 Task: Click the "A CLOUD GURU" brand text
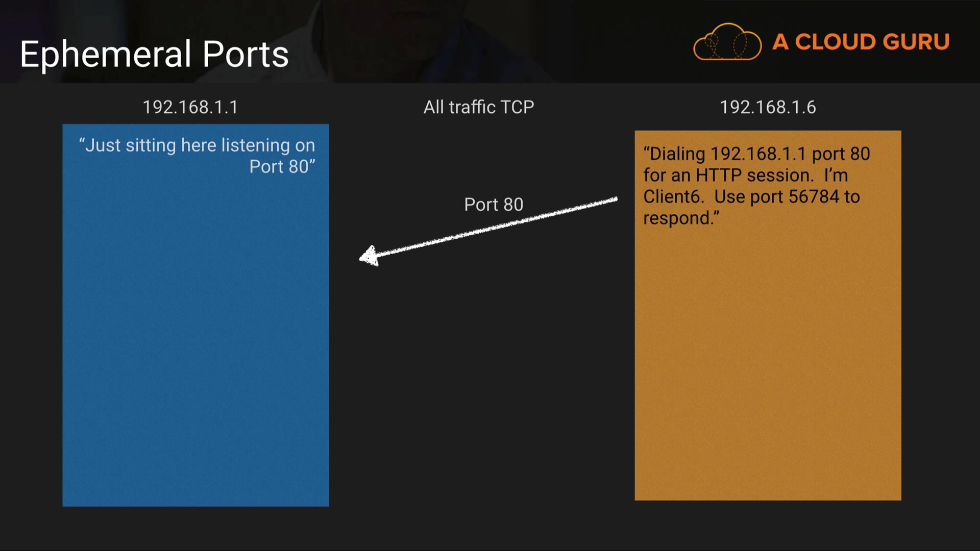click(861, 42)
